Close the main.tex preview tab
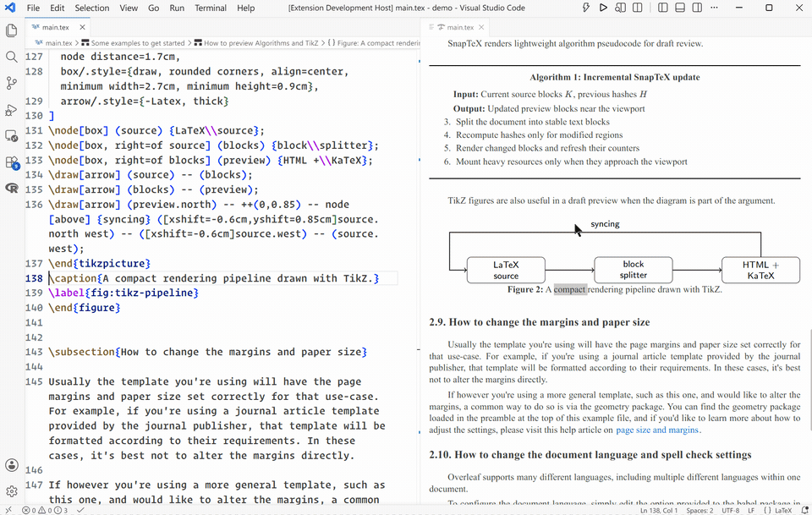This screenshot has height=515, width=812. pos(481,27)
